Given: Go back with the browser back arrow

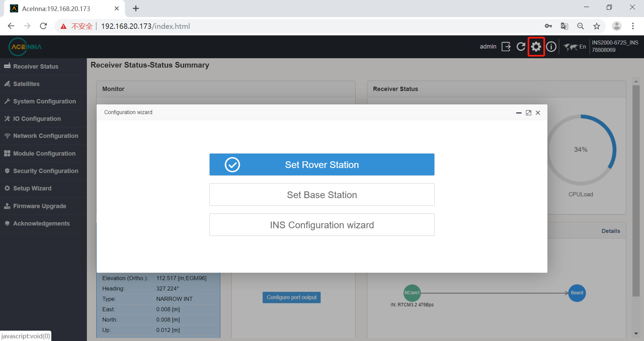Looking at the screenshot, I should coord(11,26).
